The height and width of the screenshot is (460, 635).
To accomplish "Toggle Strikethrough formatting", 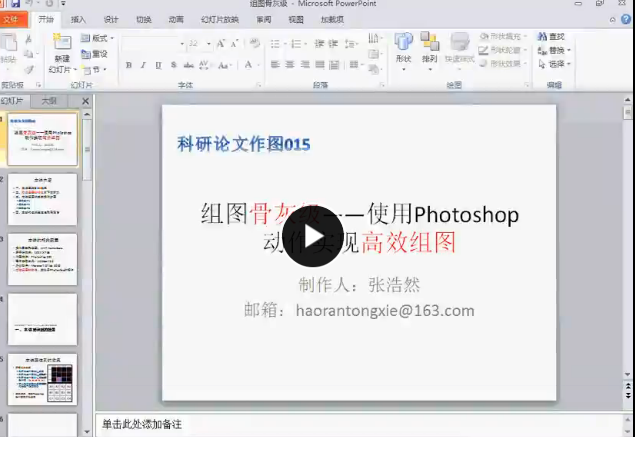I will tap(188, 65).
